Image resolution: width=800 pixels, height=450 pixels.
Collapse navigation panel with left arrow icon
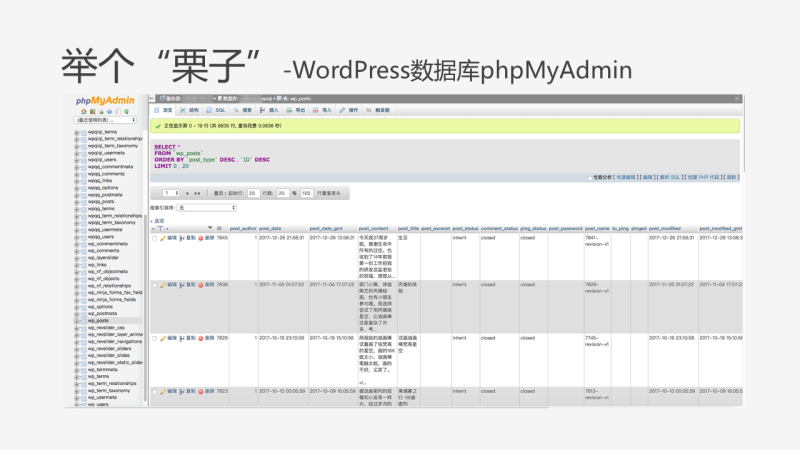152,98
